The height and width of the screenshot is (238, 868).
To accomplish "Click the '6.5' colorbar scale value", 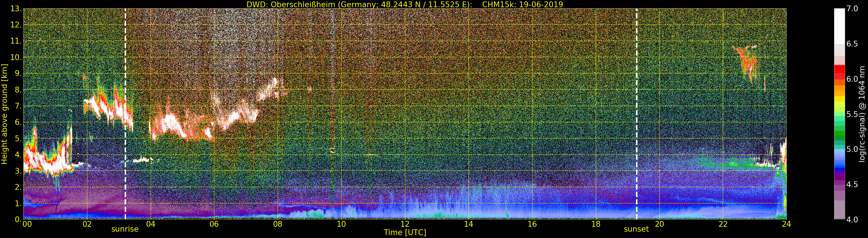I will pos(852,44).
